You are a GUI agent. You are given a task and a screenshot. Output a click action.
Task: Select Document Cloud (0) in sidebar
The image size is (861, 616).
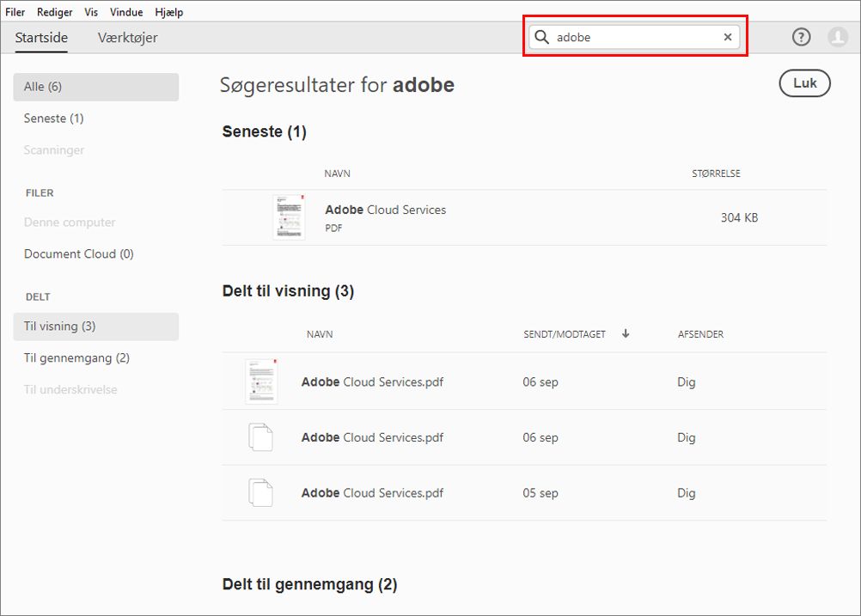coord(79,254)
